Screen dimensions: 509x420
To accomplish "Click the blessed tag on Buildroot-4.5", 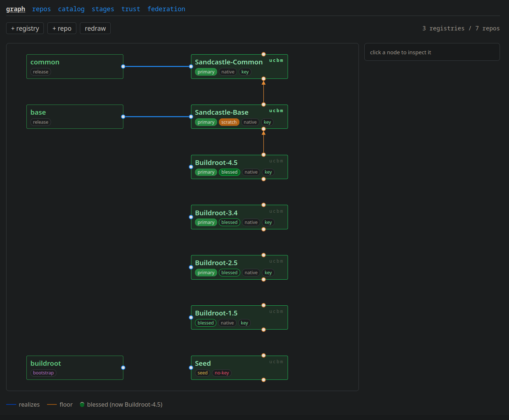I will [229, 172].
